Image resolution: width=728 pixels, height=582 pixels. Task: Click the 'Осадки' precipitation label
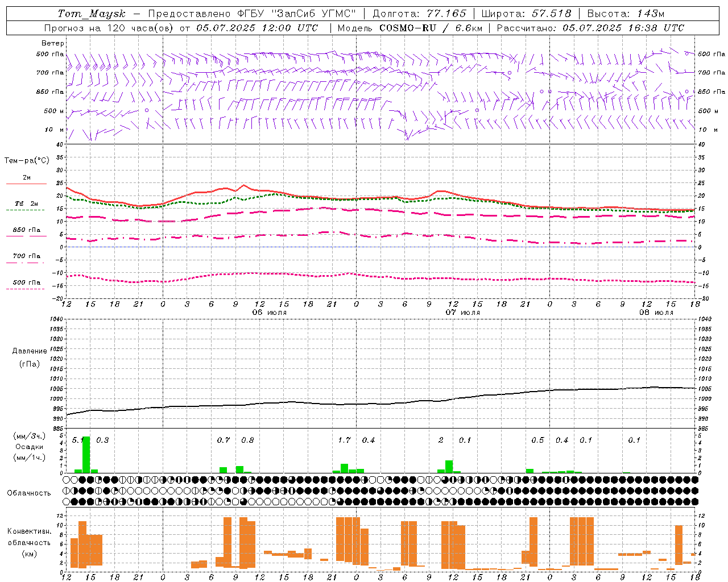(x=30, y=447)
